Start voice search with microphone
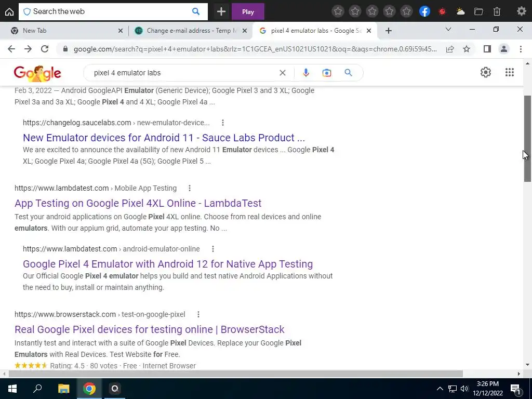This screenshot has height=399, width=532. 305,73
